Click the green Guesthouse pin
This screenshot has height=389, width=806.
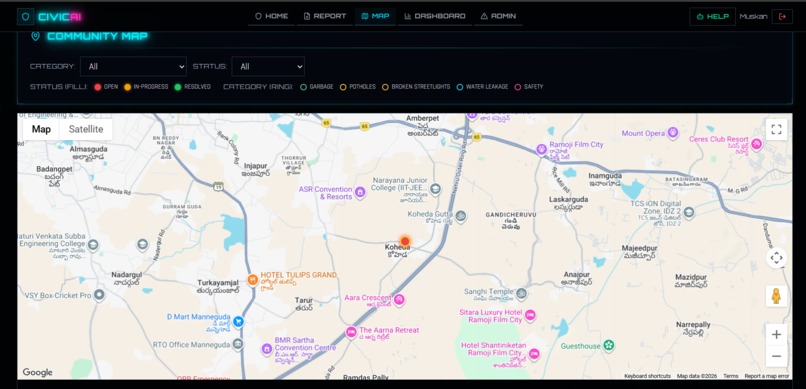click(609, 344)
